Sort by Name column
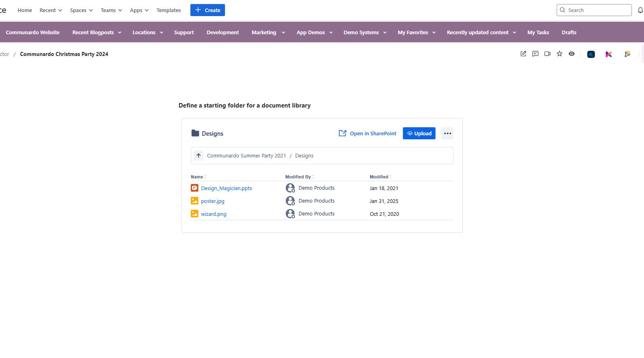This screenshot has height=358, width=644. (198, 177)
